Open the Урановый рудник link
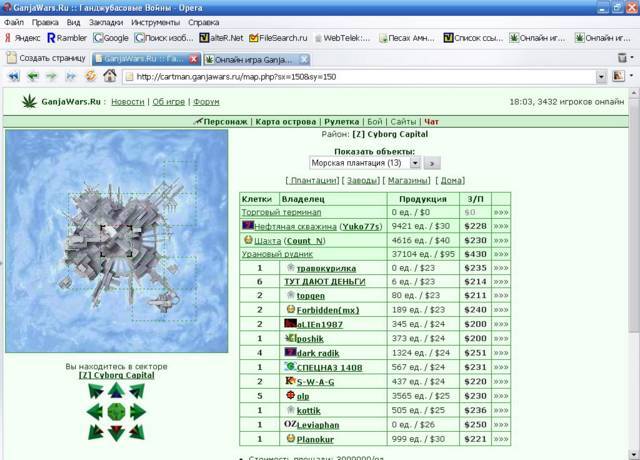Viewport: 640px width, 460px height. (275, 254)
